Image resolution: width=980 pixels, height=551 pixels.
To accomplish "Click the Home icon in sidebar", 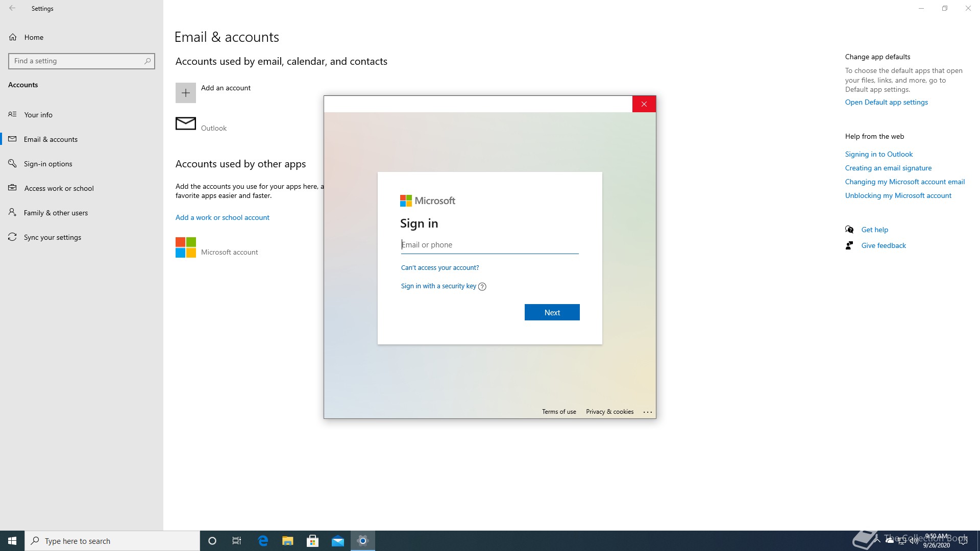I will 13,37.
